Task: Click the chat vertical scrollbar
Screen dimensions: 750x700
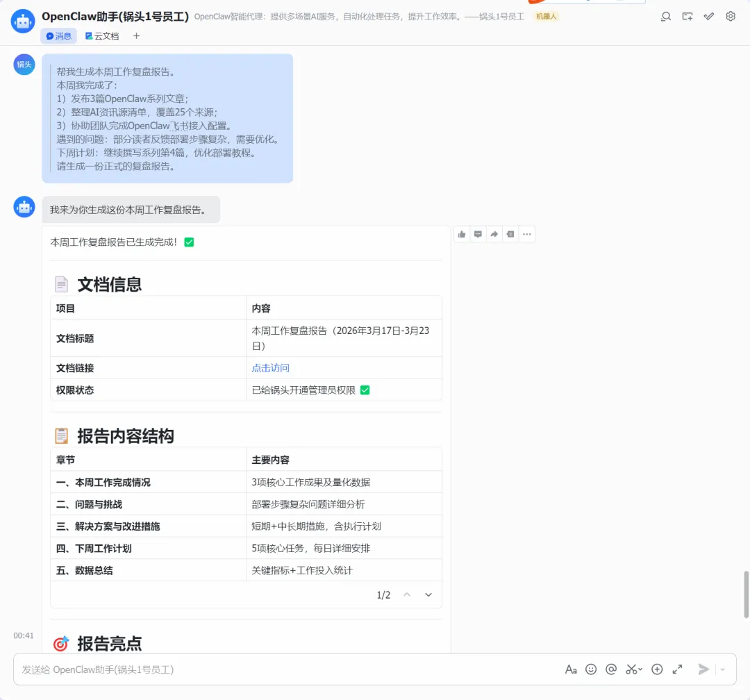Action: pos(746,594)
